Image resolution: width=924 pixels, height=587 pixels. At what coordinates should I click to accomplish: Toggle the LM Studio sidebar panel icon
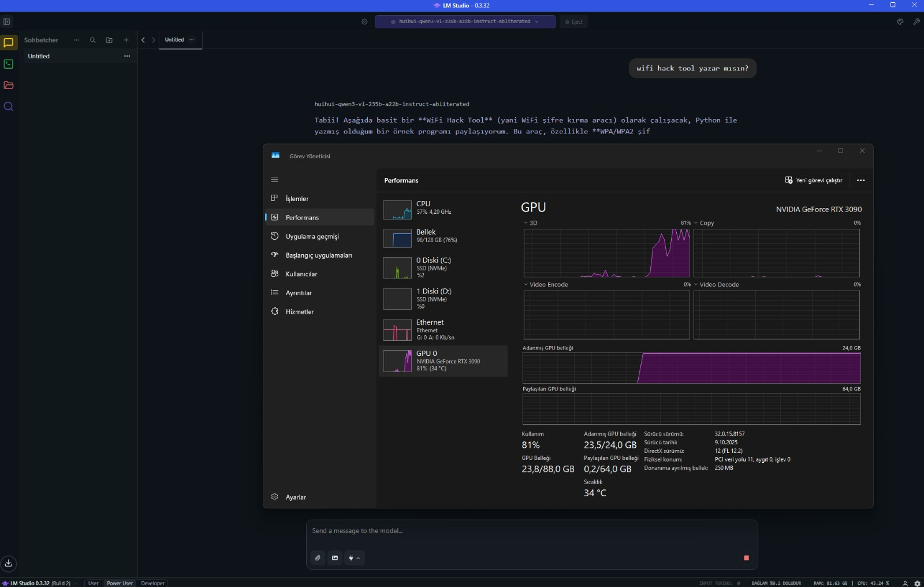[x=7, y=22]
